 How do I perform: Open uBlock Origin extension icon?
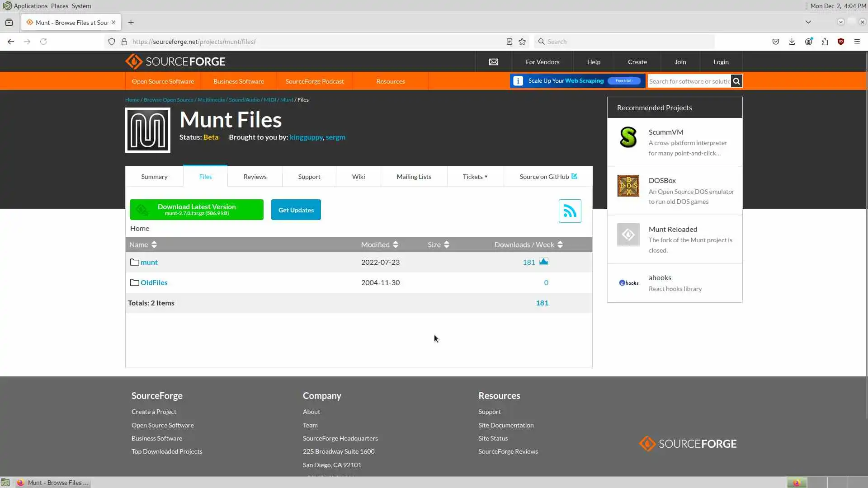[840, 42]
